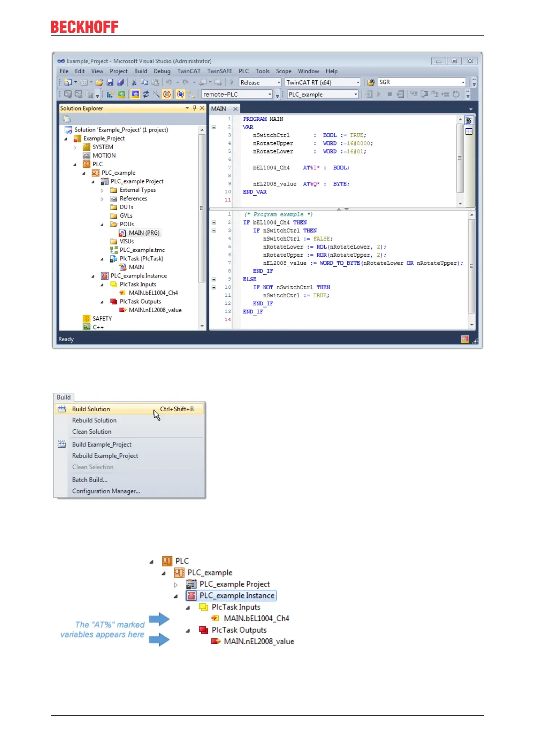Switch declaration editor to tabular view
This screenshot has width=535, height=756.
469,132
